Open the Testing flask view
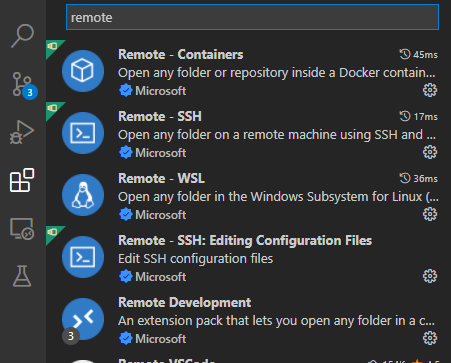The width and height of the screenshot is (451, 363). point(22,276)
